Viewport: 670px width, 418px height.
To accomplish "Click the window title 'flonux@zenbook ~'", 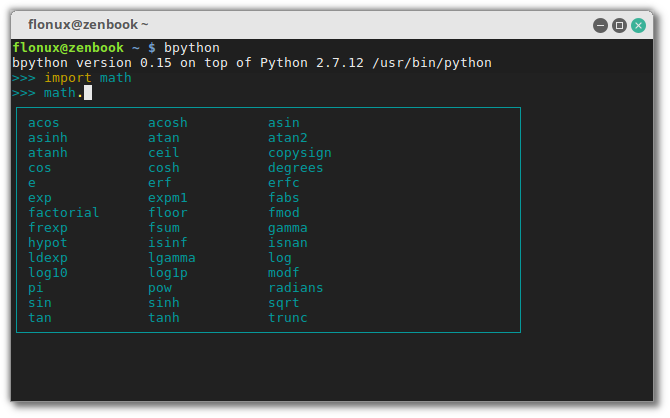I will point(88,25).
